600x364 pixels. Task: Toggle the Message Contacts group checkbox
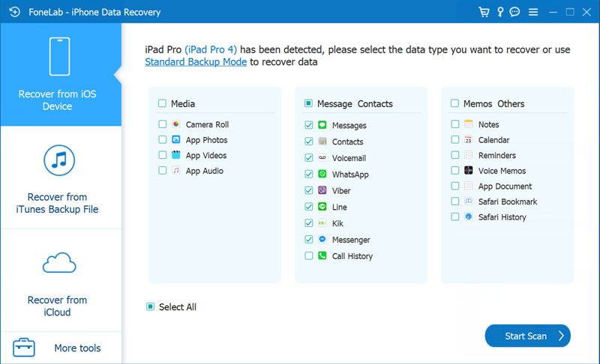click(308, 103)
